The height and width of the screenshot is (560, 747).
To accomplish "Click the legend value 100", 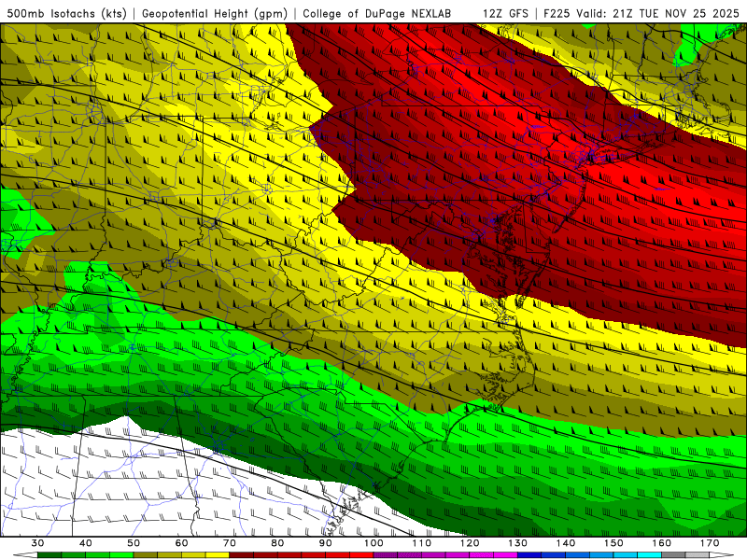I will pyautogui.click(x=374, y=543).
